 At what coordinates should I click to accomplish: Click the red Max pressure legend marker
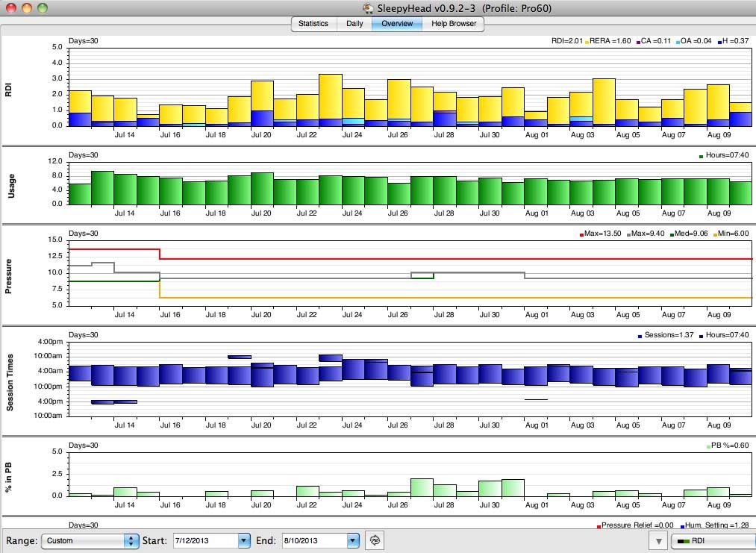coord(582,234)
